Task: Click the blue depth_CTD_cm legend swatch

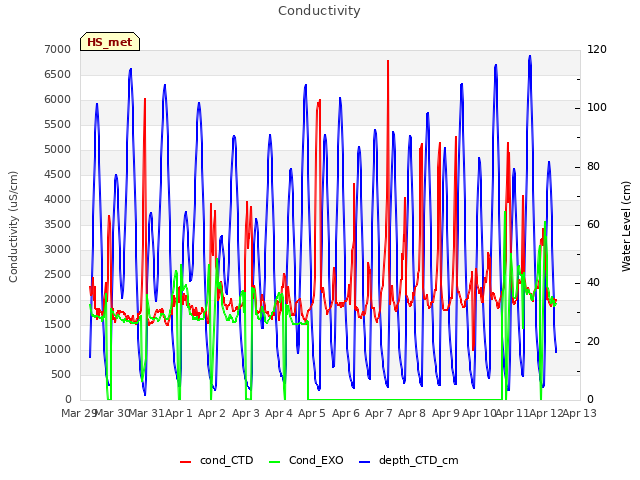Action: pos(364,462)
